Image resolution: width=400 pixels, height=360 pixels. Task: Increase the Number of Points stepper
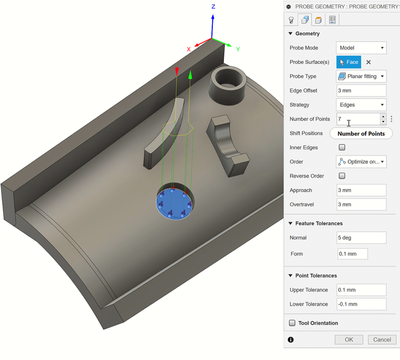383,116
